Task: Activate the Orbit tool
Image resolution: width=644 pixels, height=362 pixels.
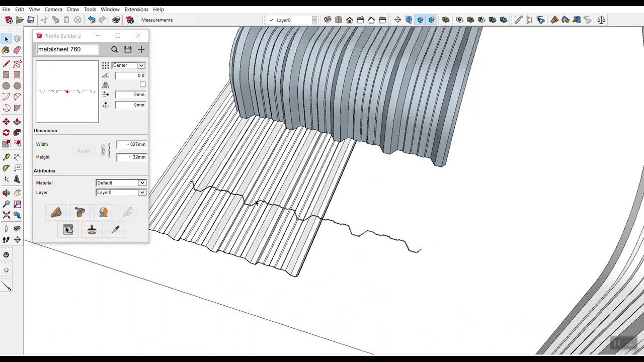Action: click(x=6, y=193)
